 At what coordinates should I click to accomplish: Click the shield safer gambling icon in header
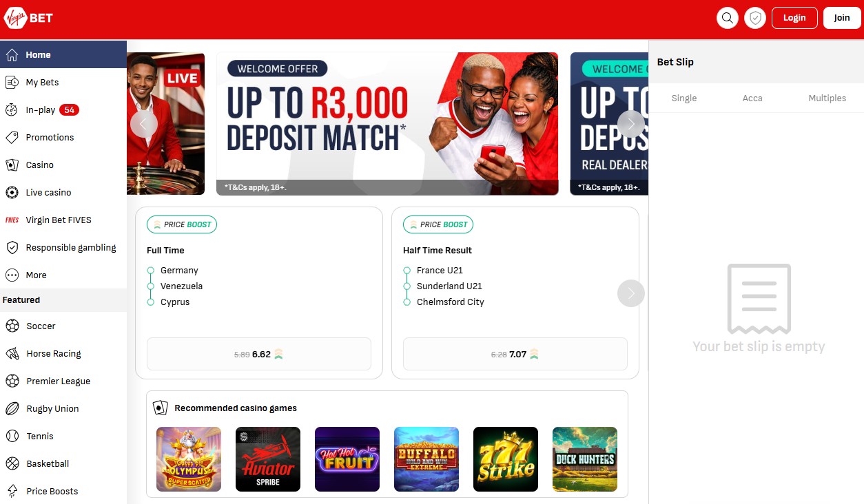(x=756, y=18)
